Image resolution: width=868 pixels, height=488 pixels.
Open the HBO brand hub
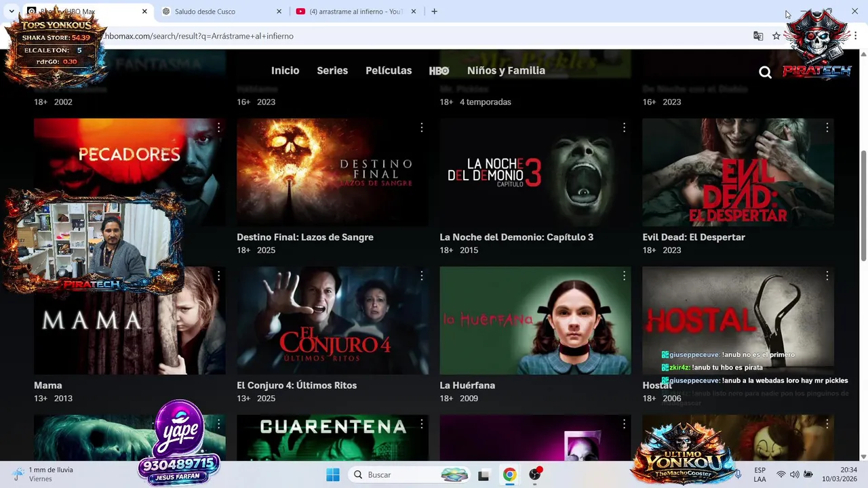[x=439, y=70]
